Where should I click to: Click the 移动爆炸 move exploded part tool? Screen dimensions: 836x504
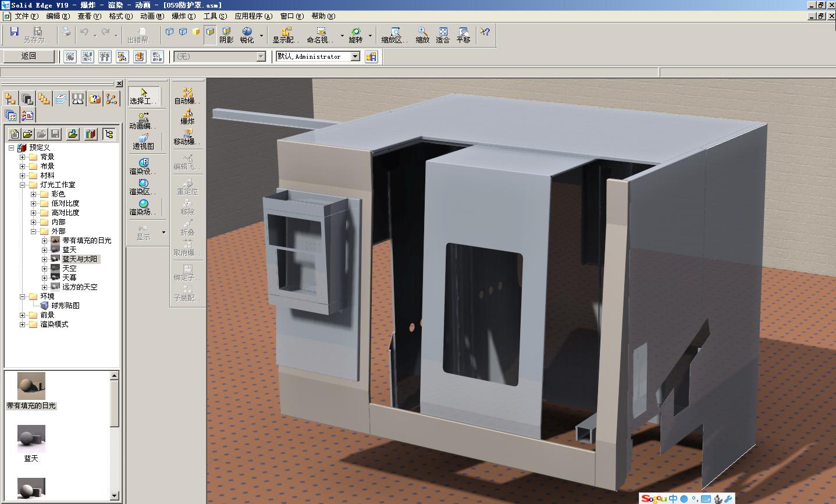point(187,137)
